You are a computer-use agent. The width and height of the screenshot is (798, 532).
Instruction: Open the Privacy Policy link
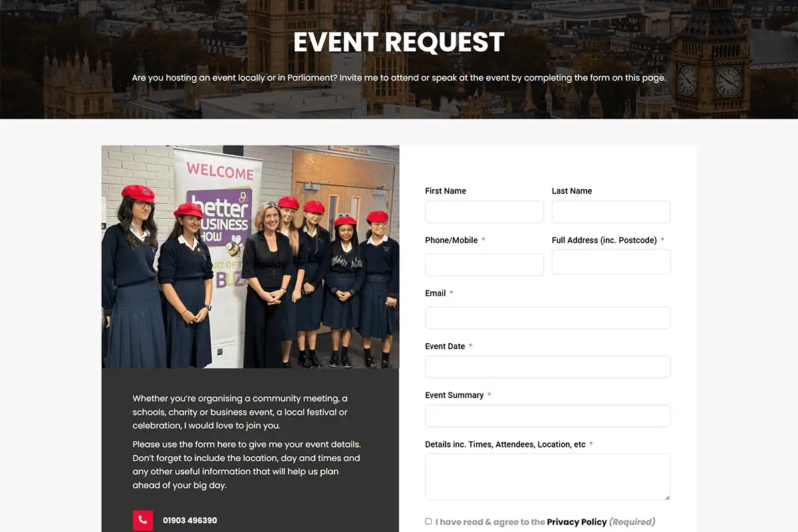point(577,522)
